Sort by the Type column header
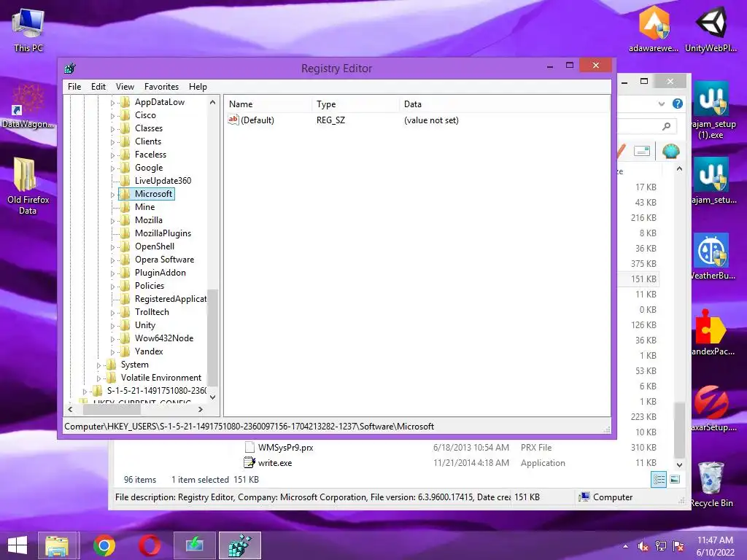747x560 pixels. (x=356, y=104)
